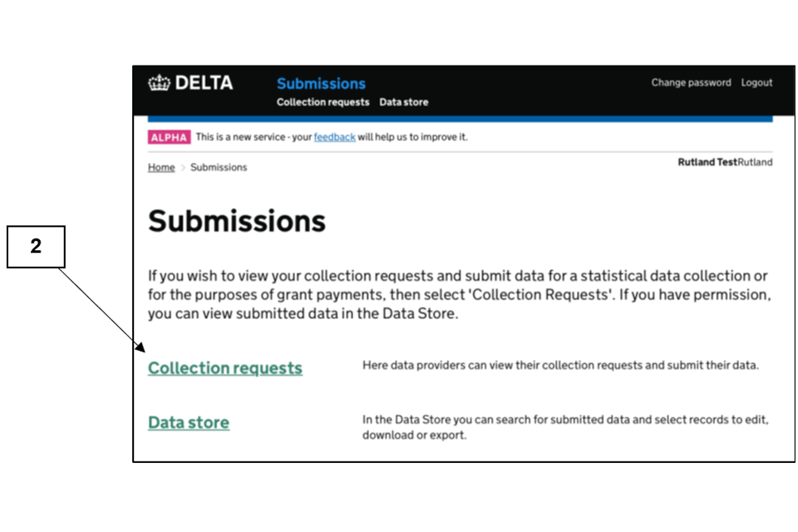Click the pink ALPHA phase tag
The height and width of the screenshot is (532, 798).
(169, 137)
